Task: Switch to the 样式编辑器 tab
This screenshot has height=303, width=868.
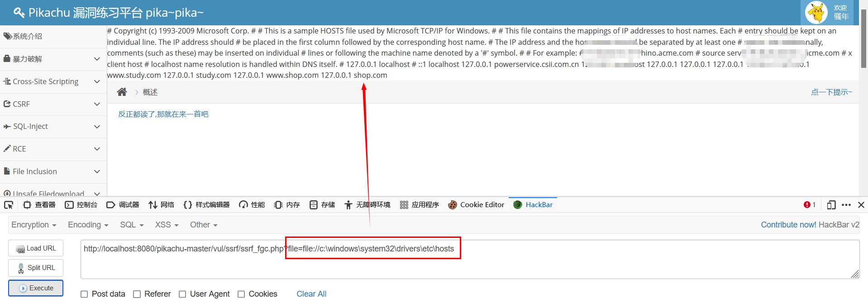Action: click(x=206, y=205)
